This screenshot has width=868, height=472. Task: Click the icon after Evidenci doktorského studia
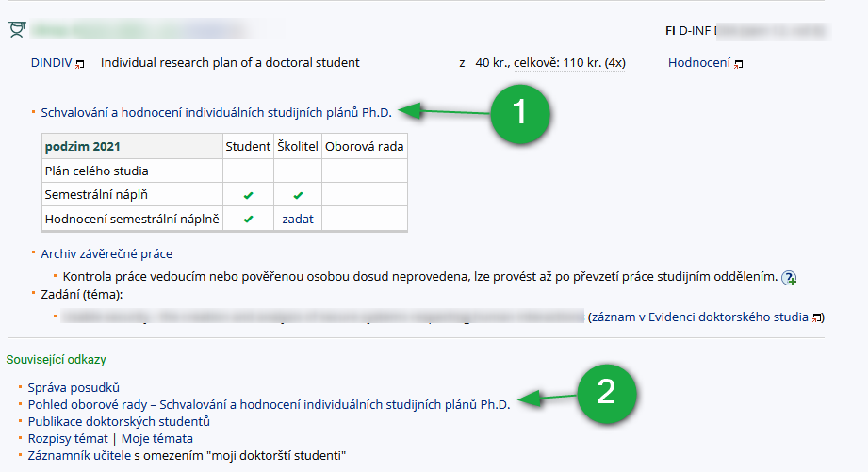click(x=816, y=317)
